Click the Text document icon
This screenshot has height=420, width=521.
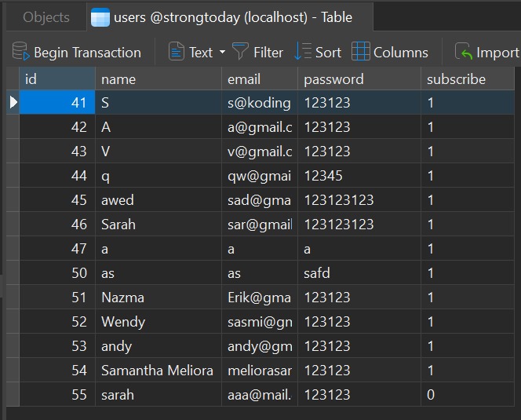pyautogui.click(x=176, y=52)
